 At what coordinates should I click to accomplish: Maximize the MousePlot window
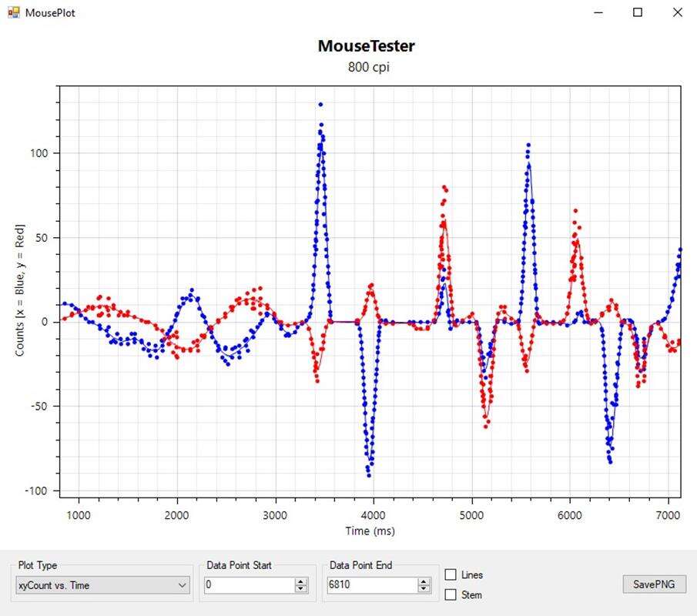tap(637, 12)
